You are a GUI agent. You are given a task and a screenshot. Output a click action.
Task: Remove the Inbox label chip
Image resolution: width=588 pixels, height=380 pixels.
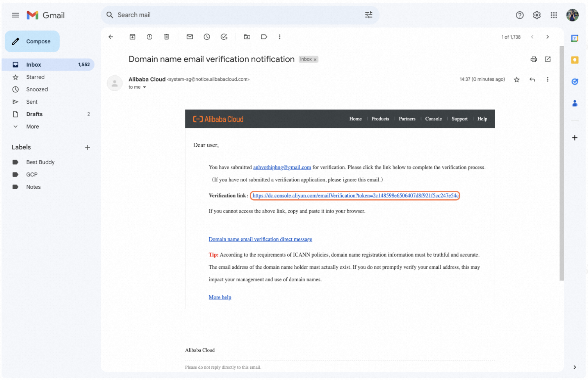click(x=315, y=60)
